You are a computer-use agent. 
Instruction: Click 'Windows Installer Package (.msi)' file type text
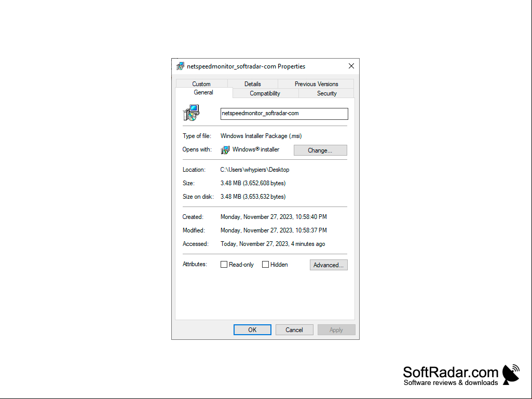coord(261,136)
